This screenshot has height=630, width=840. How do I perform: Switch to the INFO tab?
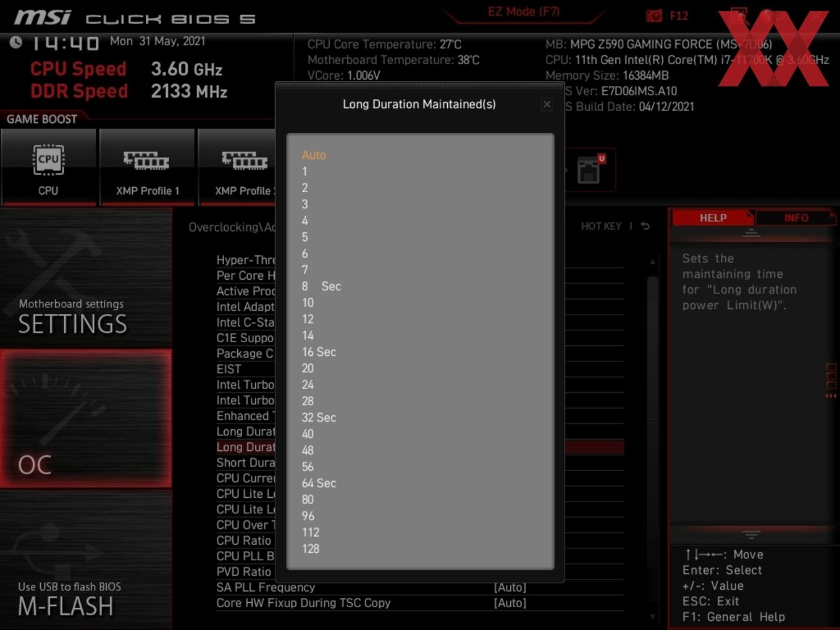[796, 218]
